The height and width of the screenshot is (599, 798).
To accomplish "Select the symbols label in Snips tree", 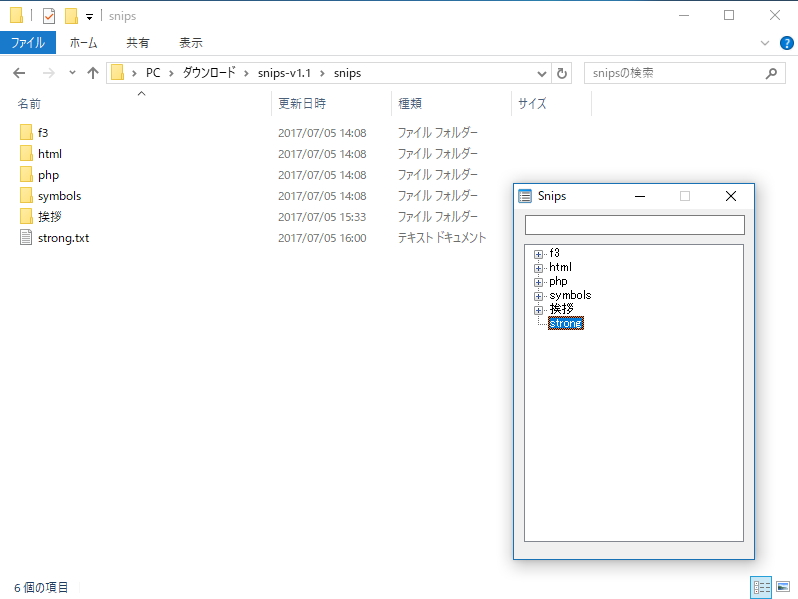I will (570, 295).
